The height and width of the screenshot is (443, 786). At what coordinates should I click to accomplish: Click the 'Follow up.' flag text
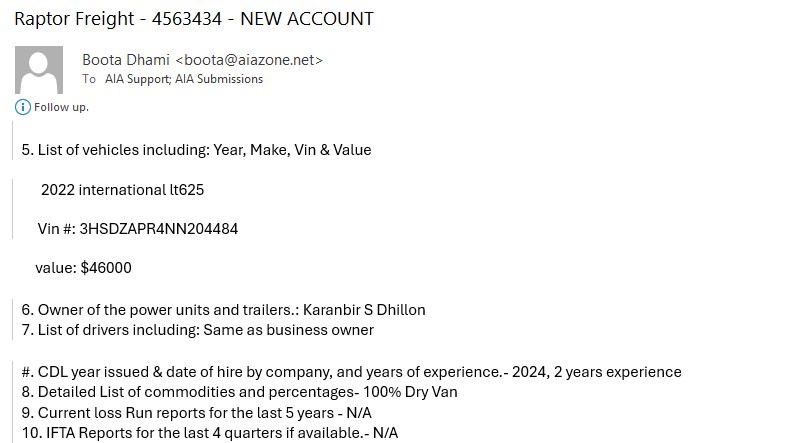61,107
